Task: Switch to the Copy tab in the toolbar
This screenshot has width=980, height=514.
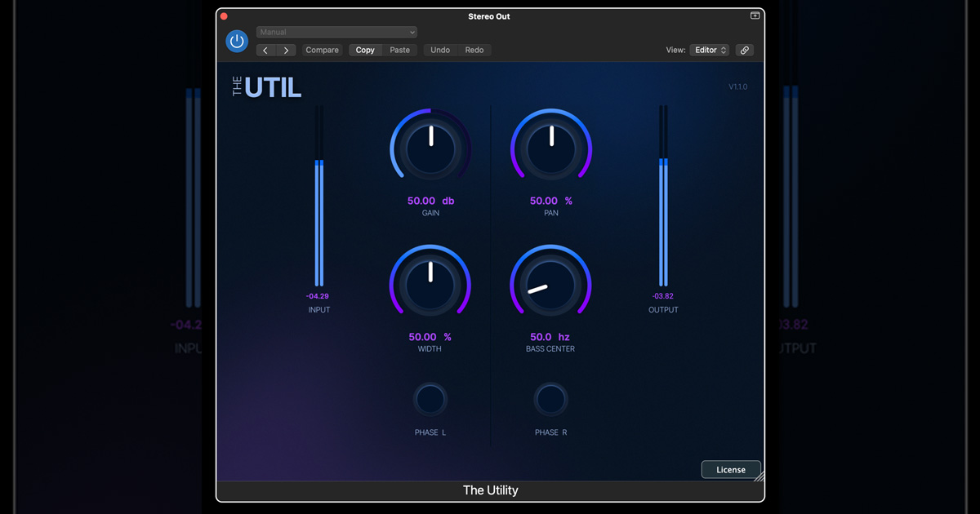Action: (365, 50)
